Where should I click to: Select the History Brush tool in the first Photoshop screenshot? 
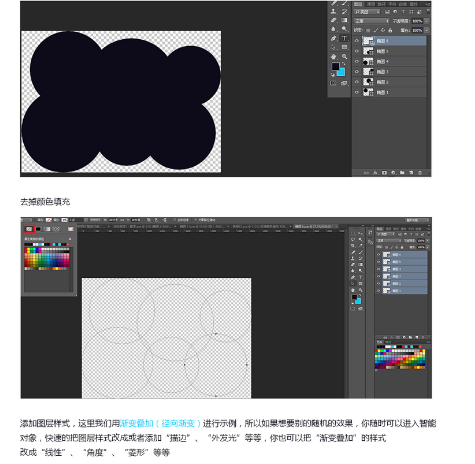coord(344,11)
